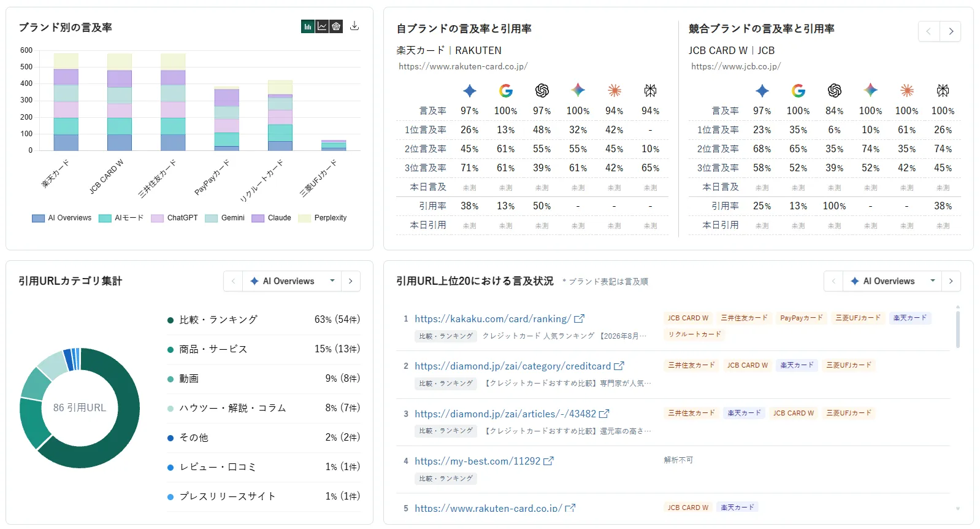Toggle AI Overviews series in chart legend
This screenshot has width=980, height=529.
(x=62, y=218)
